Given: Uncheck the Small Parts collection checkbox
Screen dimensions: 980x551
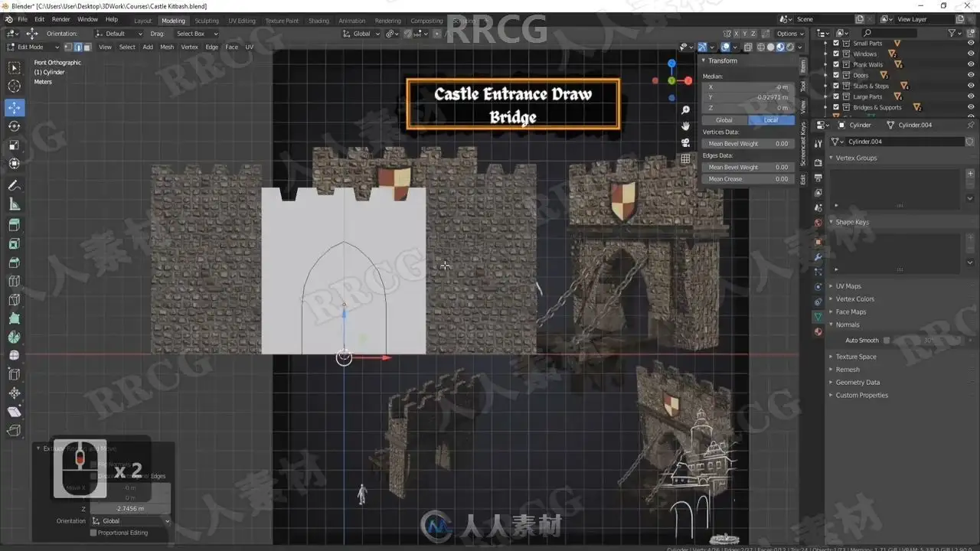Looking at the screenshot, I should (835, 44).
